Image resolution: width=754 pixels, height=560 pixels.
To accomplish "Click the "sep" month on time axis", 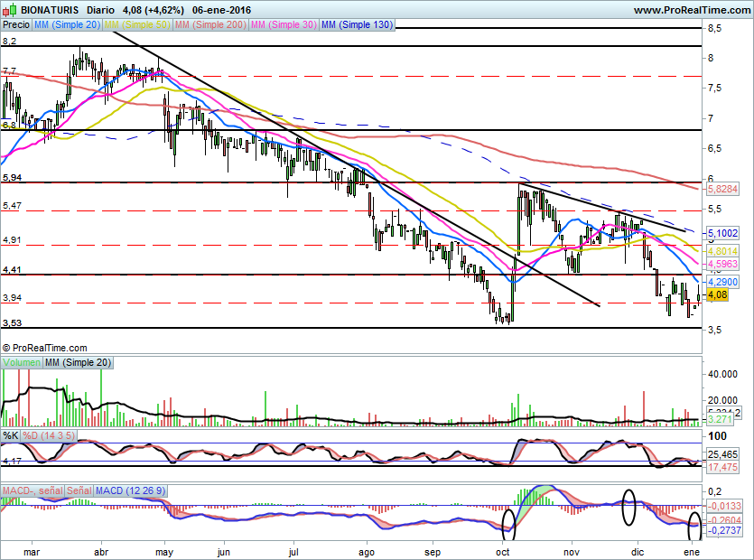I will point(433,552).
